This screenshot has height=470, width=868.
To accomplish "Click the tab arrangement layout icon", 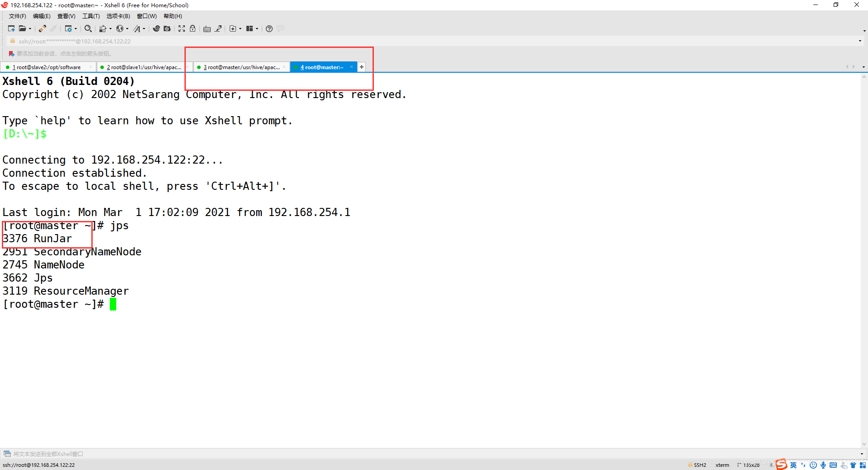I will tap(250, 28).
